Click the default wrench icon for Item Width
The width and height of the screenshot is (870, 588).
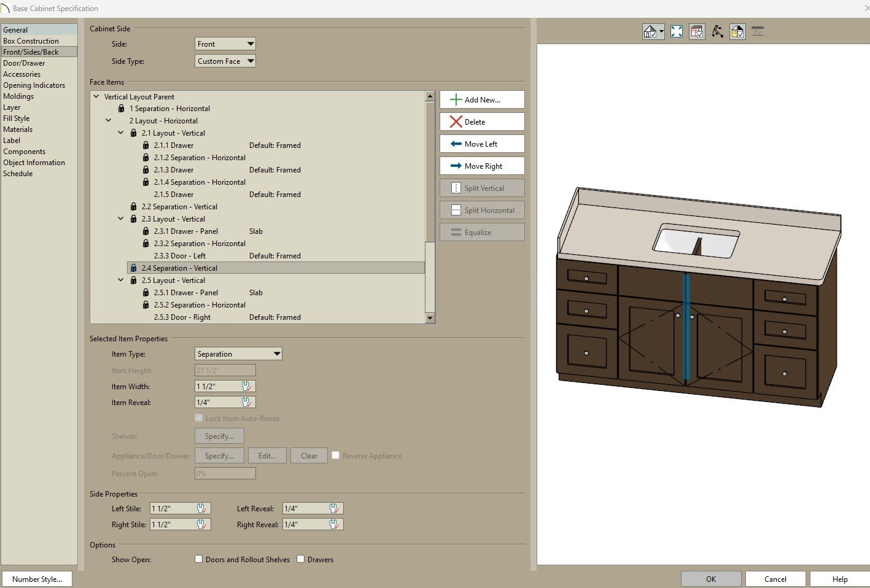246,386
